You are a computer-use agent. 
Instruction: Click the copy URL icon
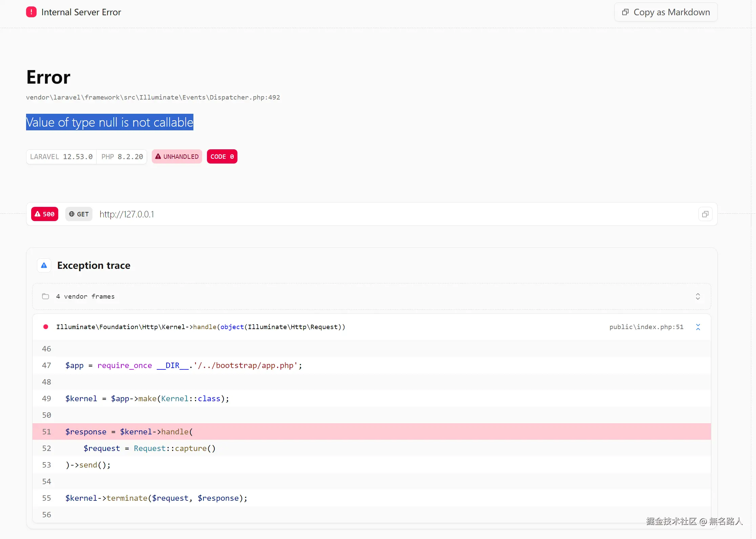pos(705,214)
